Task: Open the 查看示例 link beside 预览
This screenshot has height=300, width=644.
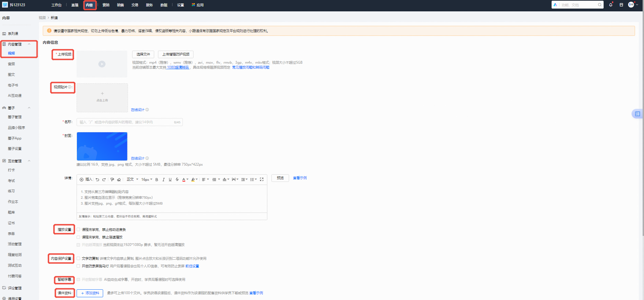Action: coord(300,178)
